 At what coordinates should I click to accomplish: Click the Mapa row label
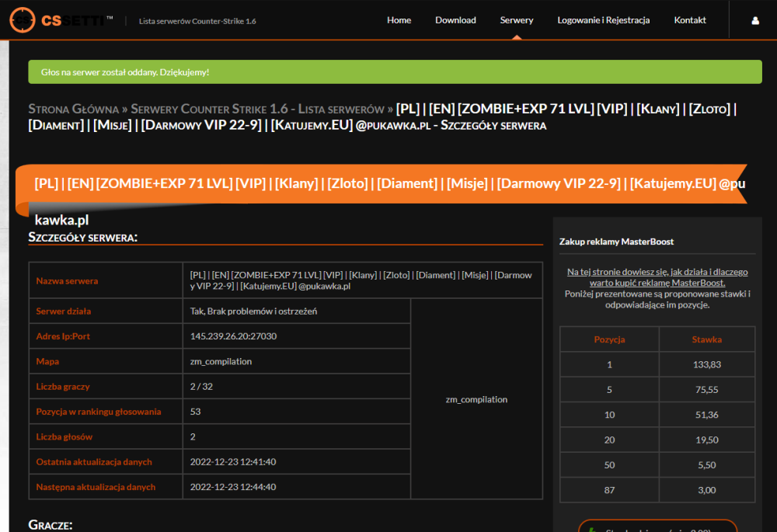pos(47,361)
